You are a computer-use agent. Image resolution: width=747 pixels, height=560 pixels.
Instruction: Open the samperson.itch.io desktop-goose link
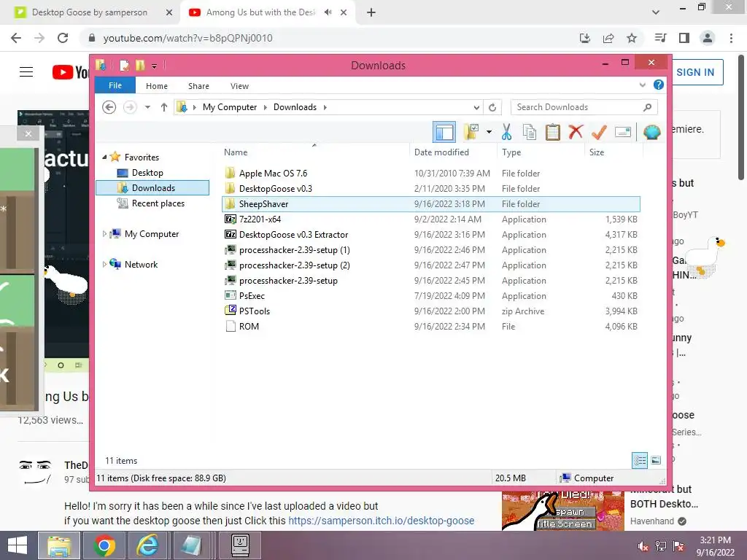381,521
